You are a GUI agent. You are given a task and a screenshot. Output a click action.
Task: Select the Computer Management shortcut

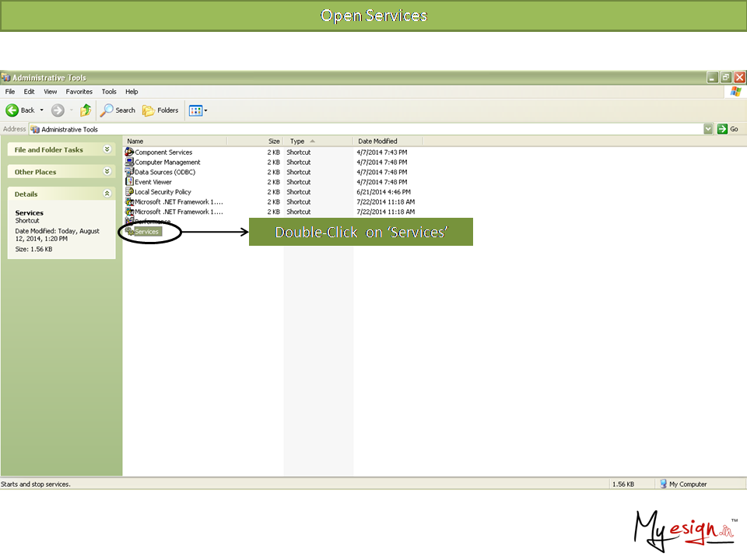pos(167,163)
